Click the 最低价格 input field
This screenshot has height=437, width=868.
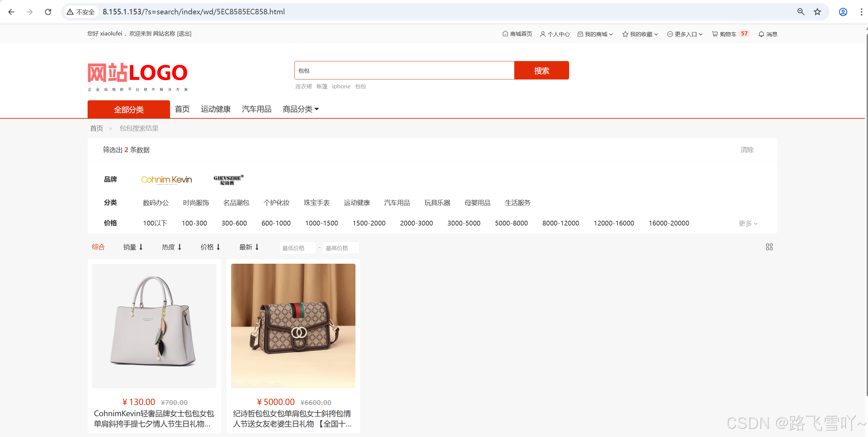click(297, 248)
